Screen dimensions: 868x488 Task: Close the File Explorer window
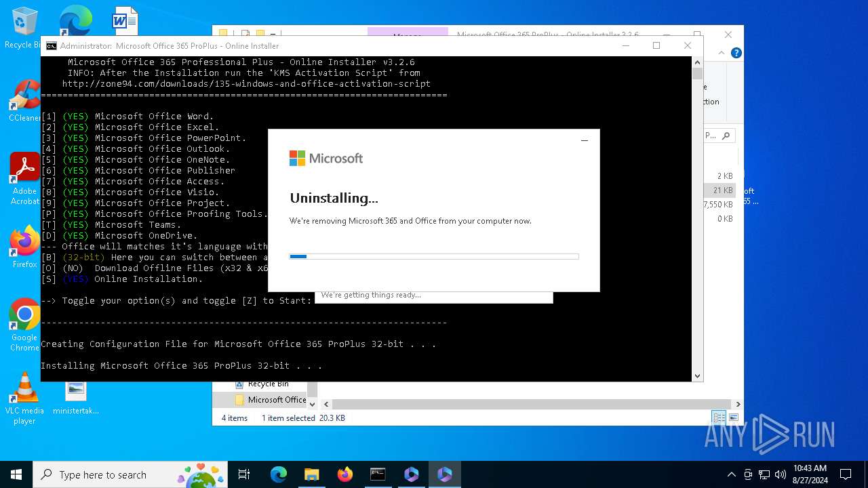[728, 35]
